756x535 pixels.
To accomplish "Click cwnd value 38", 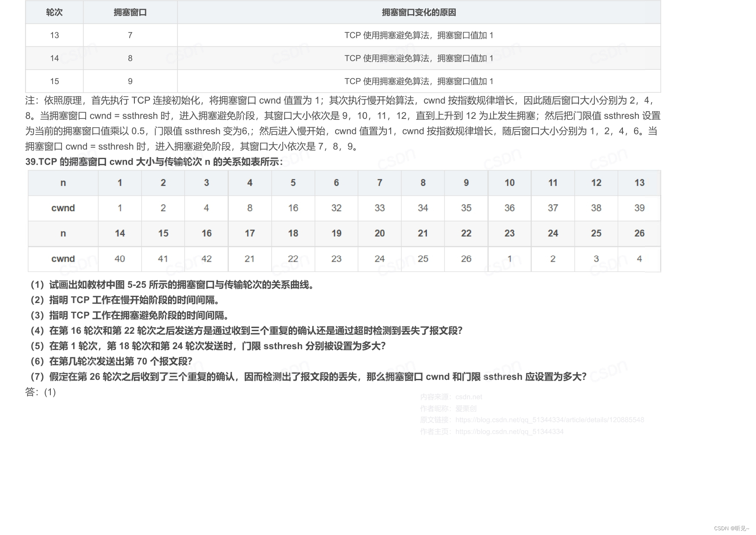I will [x=596, y=208].
